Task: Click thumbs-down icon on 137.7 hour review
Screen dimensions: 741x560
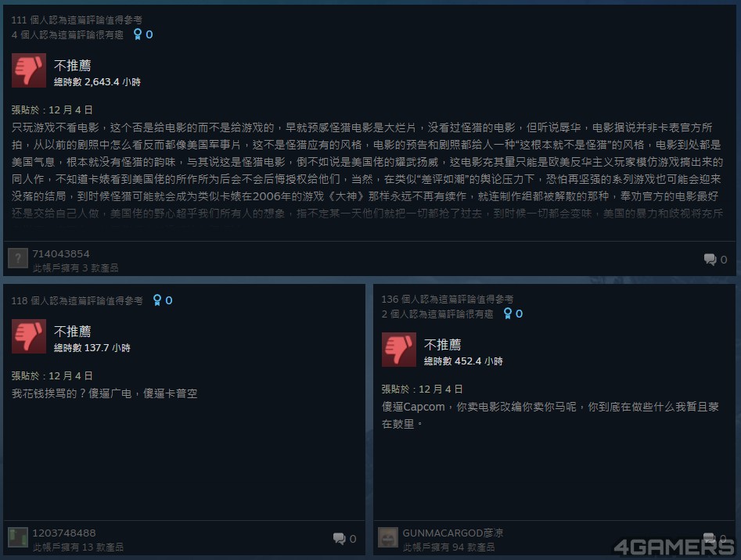Action: point(29,336)
